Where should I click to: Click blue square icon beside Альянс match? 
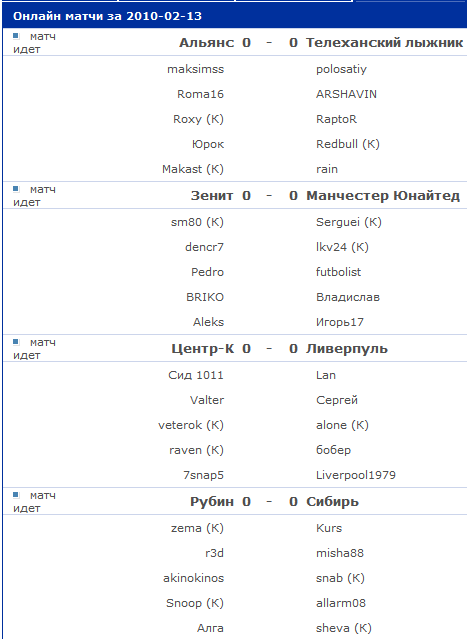pos(16,36)
